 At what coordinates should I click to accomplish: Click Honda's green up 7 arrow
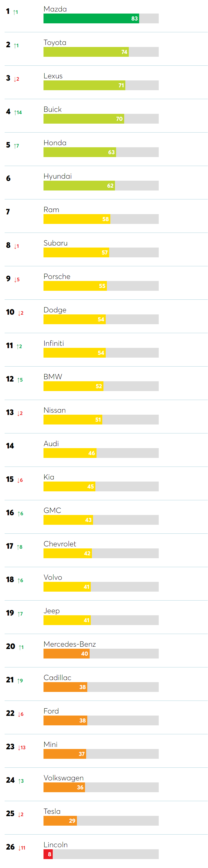pyautogui.click(x=16, y=146)
